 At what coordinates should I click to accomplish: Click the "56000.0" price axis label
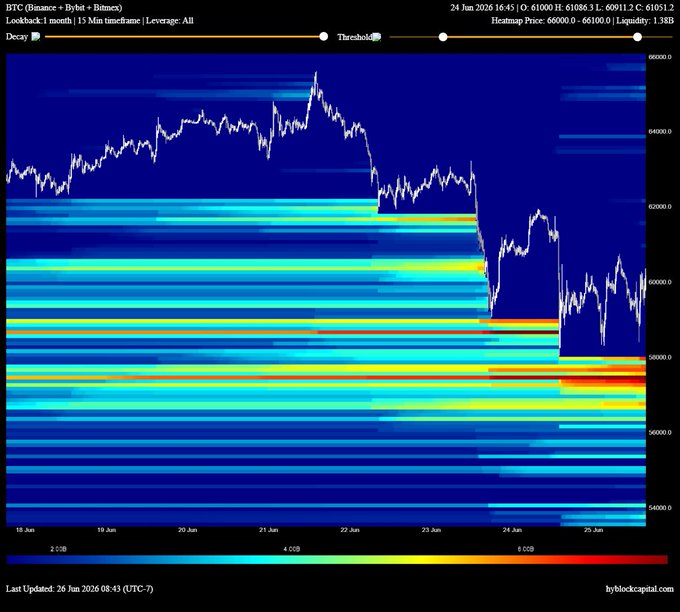660,432
